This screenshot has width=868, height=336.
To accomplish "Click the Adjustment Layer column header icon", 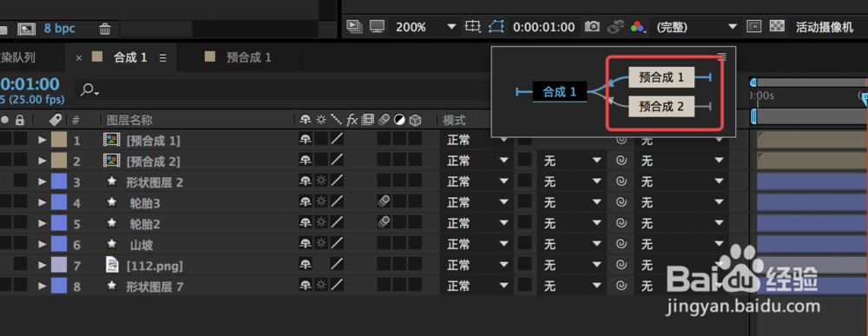I will [399, 120].
